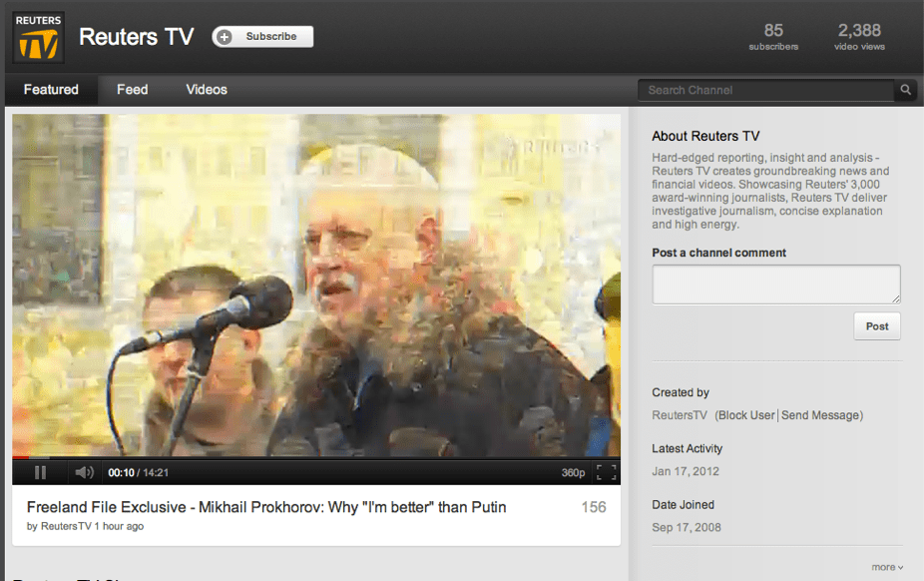Pause the video with the pause icon
The width and height of the screenshot is (924, 581).
[x=40, y=472]
